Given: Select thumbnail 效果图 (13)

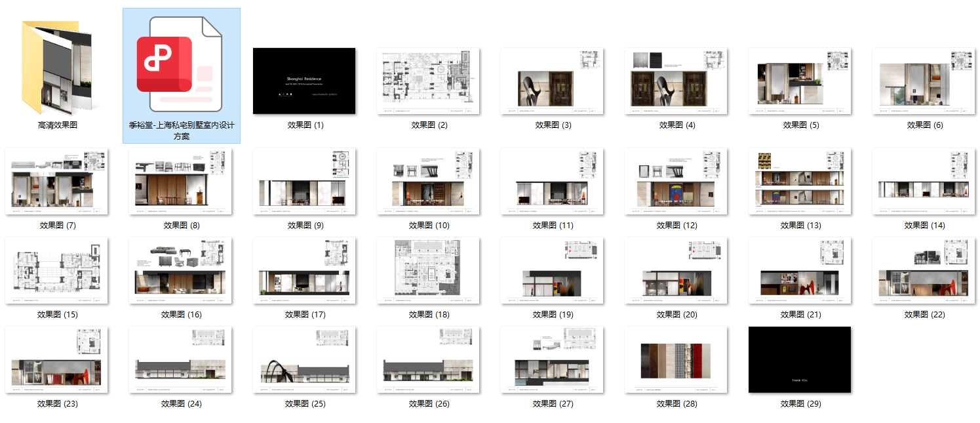Looking at the screenshot, I should click(800, 181).
